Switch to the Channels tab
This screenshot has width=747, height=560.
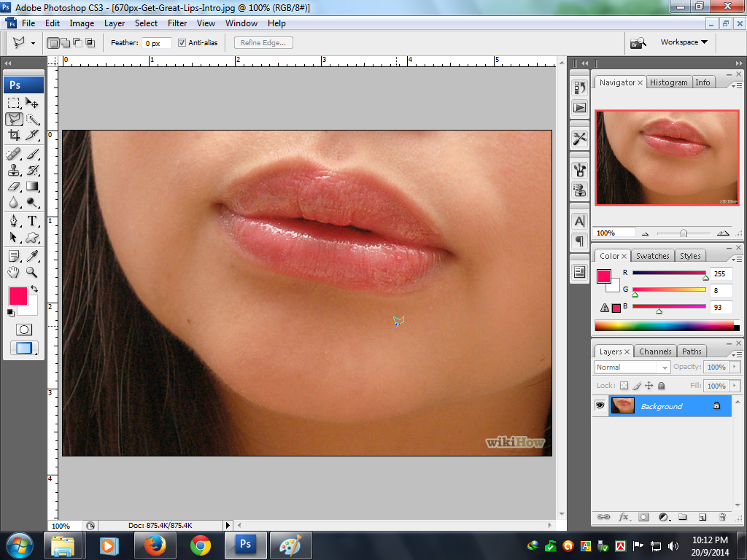coord(655,351)
